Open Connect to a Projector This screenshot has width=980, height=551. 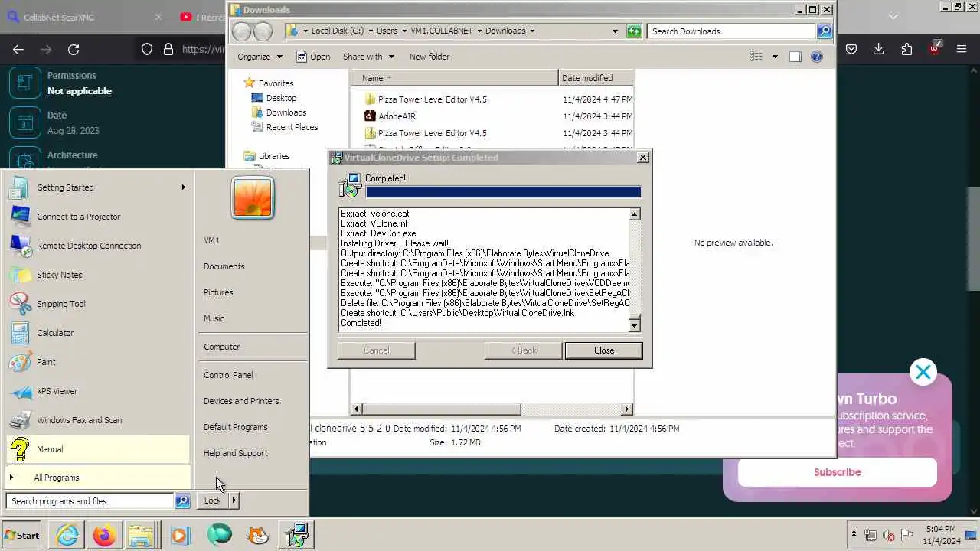[x=97, y=217]
